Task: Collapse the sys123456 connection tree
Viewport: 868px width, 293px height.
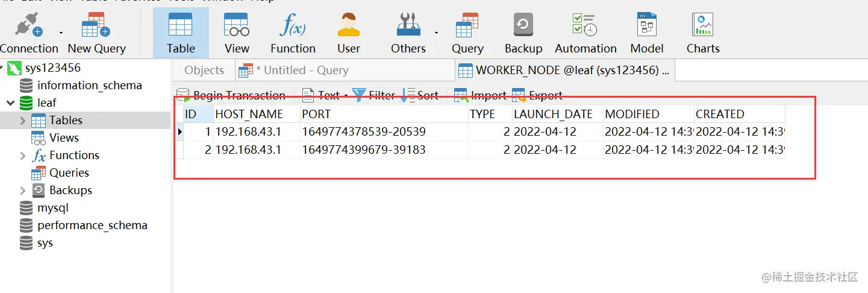Action: point(2,68)
